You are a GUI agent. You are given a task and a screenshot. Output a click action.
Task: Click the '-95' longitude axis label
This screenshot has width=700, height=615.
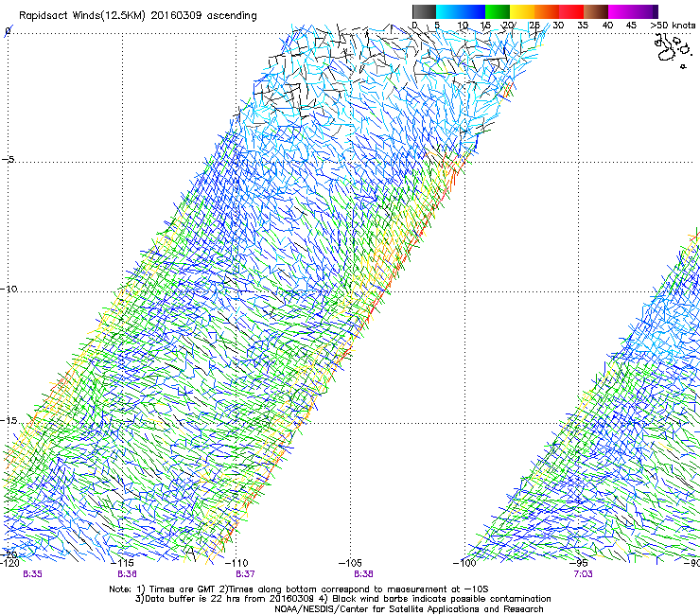click(x=579, y=563)
